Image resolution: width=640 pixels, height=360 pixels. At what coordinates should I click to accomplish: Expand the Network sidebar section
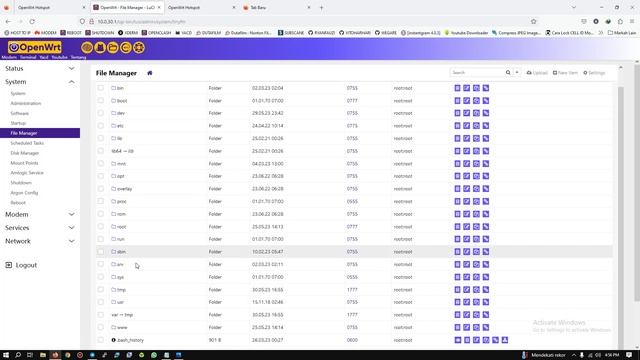[40, 241]
